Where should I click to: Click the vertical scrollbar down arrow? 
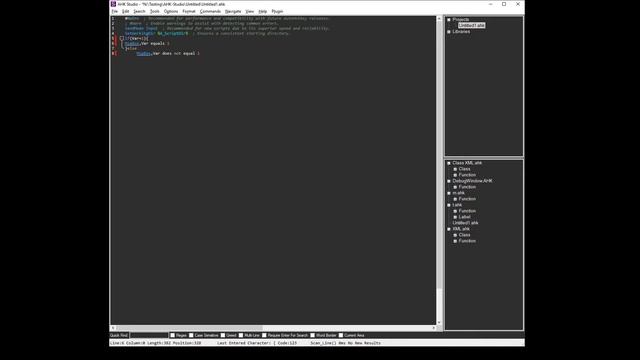pos(439,322)
